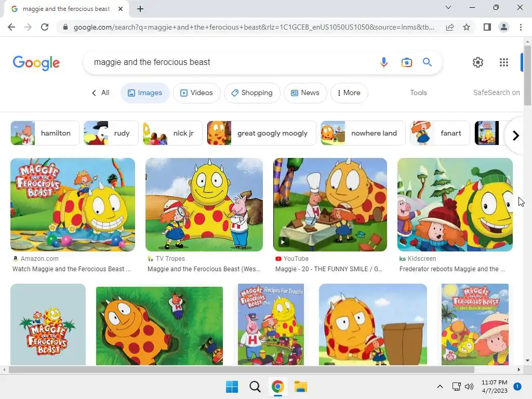Open the Recipes For Trouble cover image

coord(271,324)
